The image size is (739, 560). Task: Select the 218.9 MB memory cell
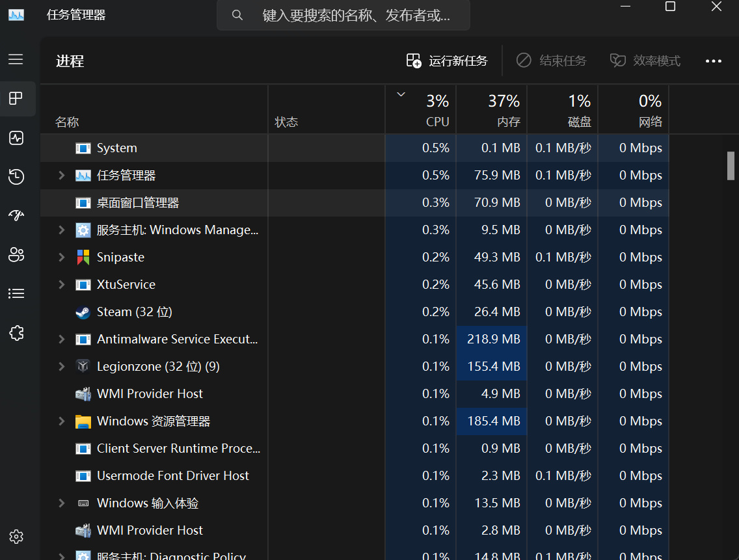492,340
